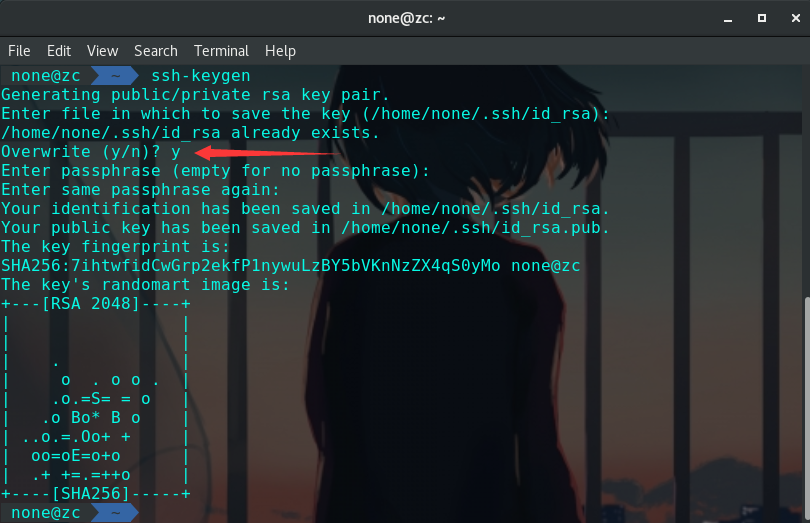Maximize the terminal window

coord(762,18)
